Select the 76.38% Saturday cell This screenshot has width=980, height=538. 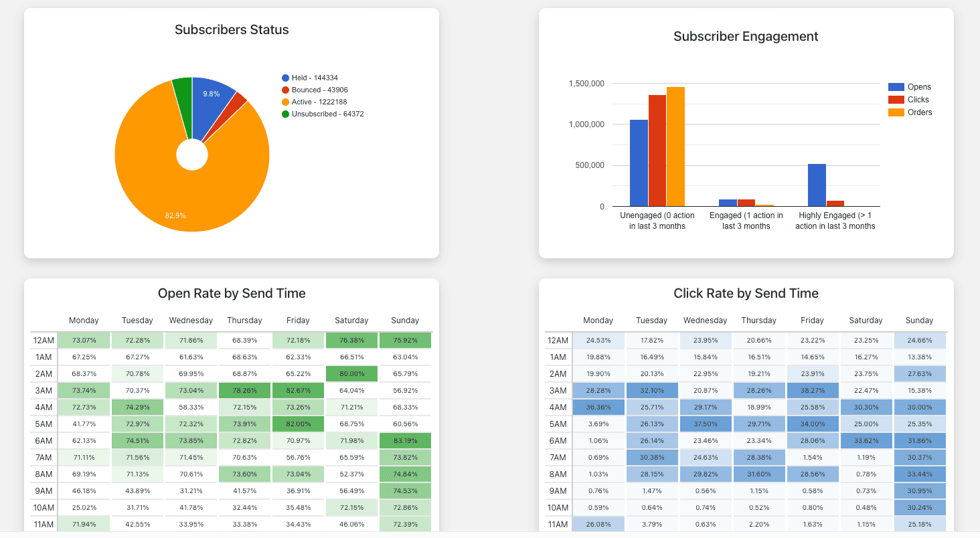(x=351, y=341)
